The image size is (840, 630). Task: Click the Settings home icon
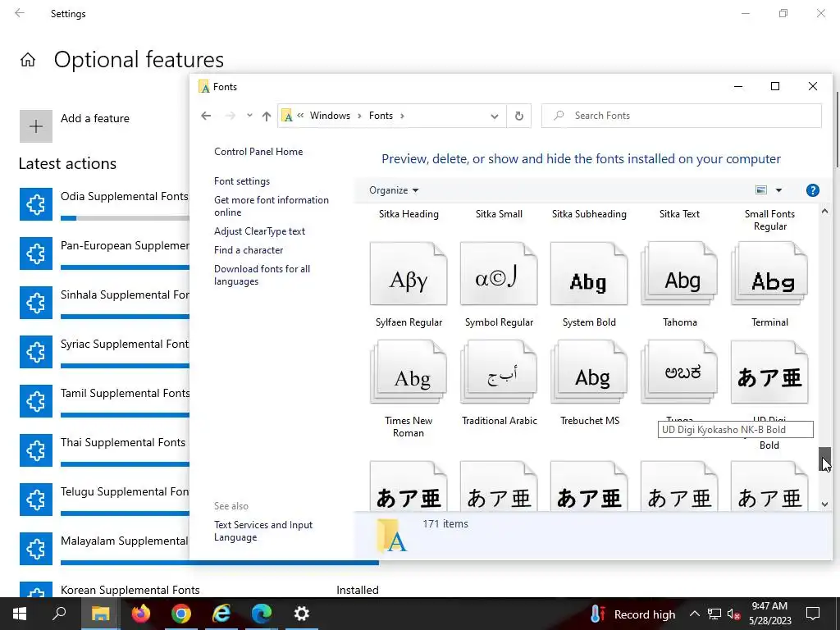pyautogui.click(x=28, y=59)
